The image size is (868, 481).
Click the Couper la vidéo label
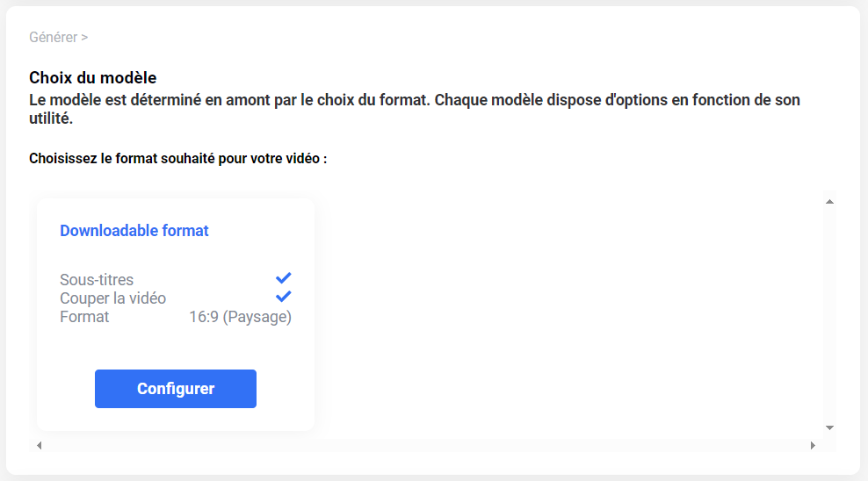tap(113, 298)
